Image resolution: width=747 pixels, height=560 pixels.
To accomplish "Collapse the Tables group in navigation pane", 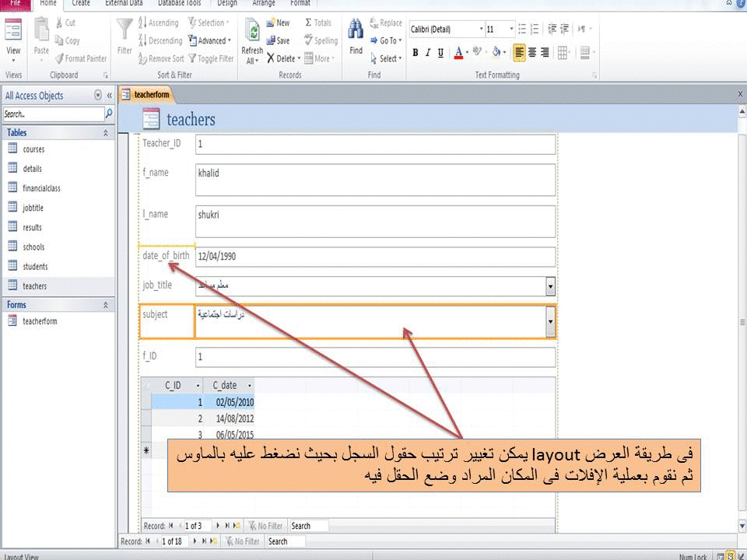I will point(106,132).
